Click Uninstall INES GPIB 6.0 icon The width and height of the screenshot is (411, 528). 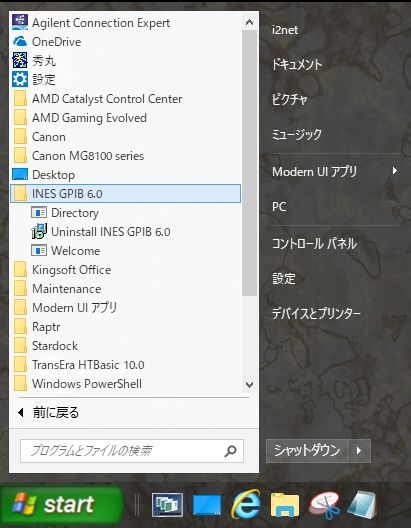tap(39, 232)
